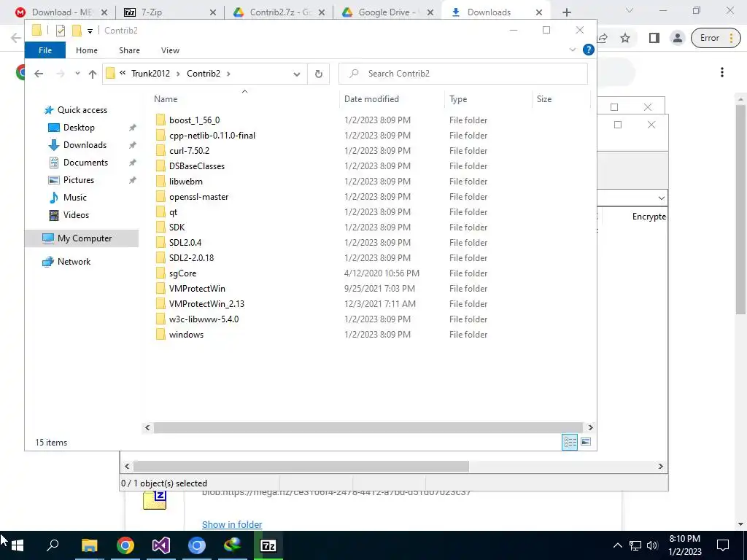Viewport: 747px width, 560px height.
Task: Open recent locations dropdown arrow
Action: click(77, 74)
